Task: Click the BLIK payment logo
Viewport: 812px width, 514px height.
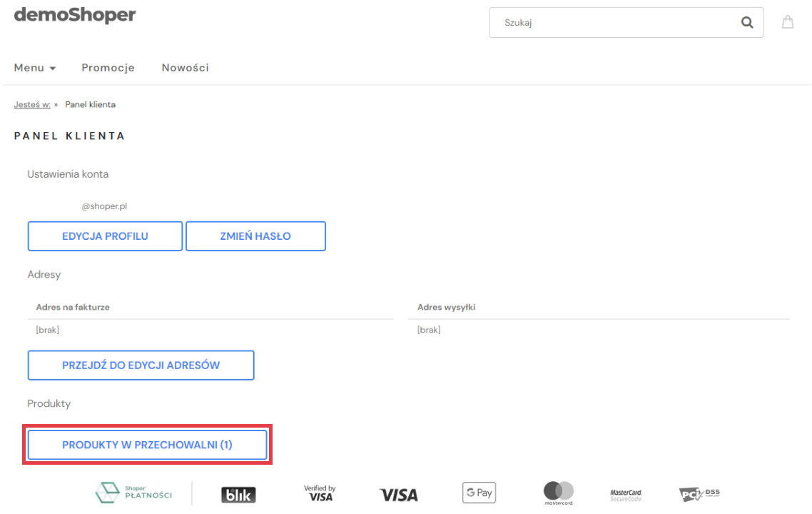Action: pyautogui.click(x=238, y=495)
